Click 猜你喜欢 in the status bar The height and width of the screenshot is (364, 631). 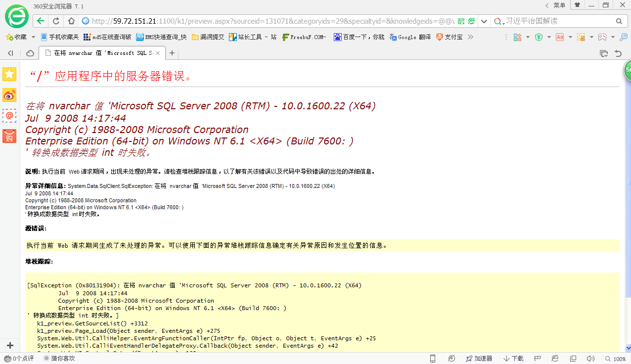59,359
